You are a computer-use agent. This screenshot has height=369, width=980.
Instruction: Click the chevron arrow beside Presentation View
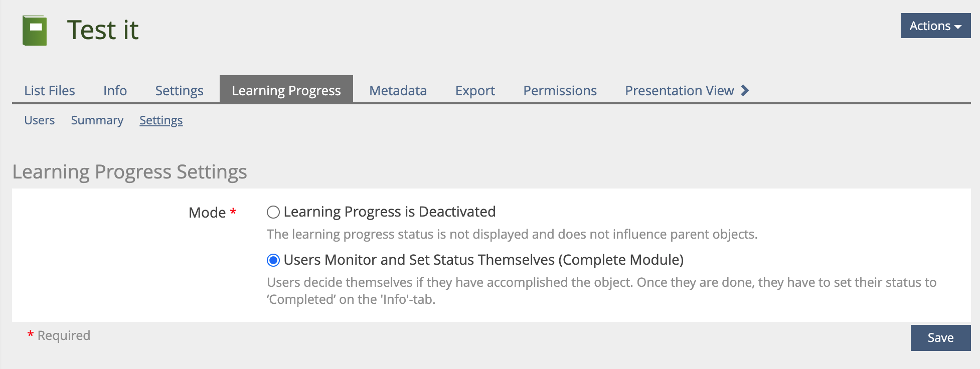(x=745, y=91)
